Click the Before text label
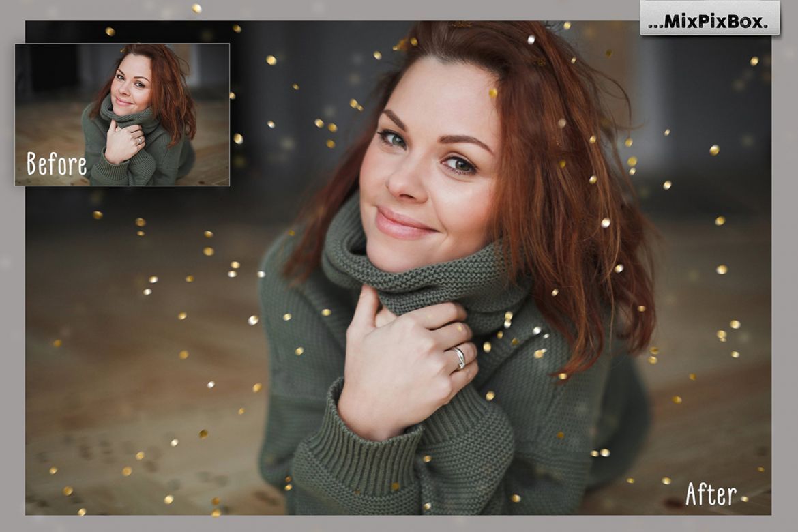Image resolution: width=798 pixels, height=532 pixels. click(57, 164)
